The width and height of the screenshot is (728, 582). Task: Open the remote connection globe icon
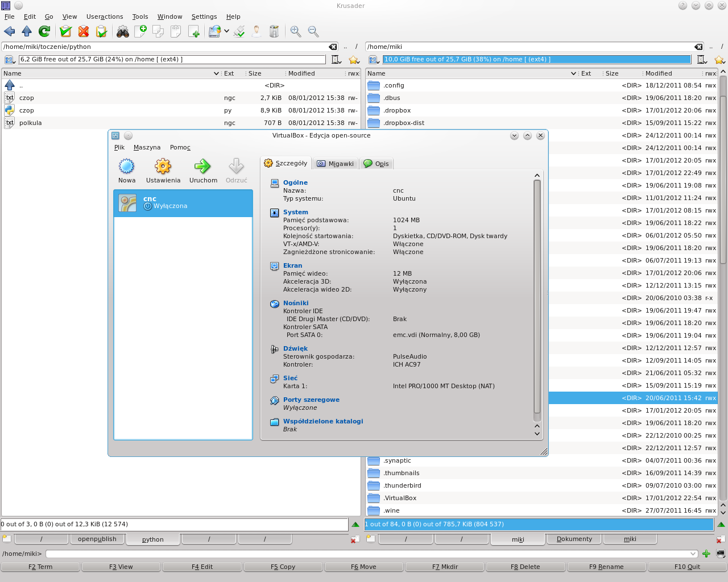click(214, 31)
